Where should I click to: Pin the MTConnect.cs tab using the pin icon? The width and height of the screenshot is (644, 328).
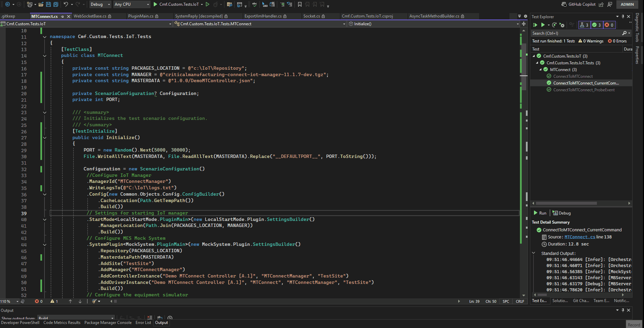(x=63, y=17)
